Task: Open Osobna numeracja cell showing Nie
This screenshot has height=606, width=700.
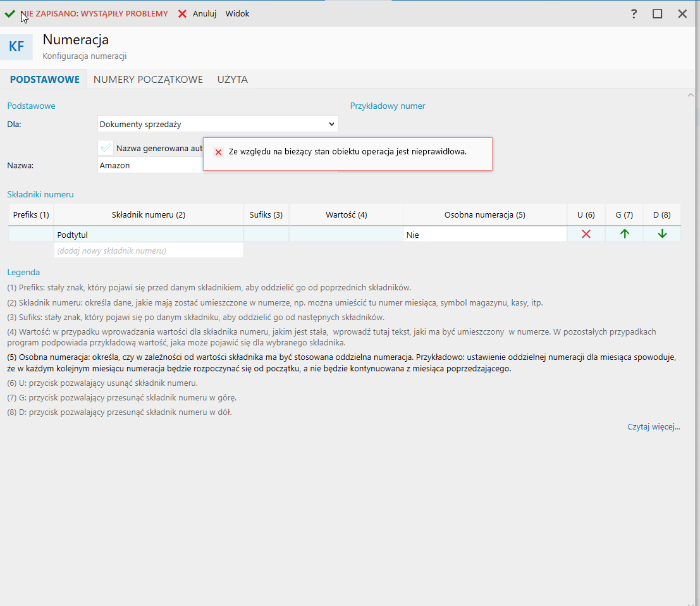Action: pos(484,235)
